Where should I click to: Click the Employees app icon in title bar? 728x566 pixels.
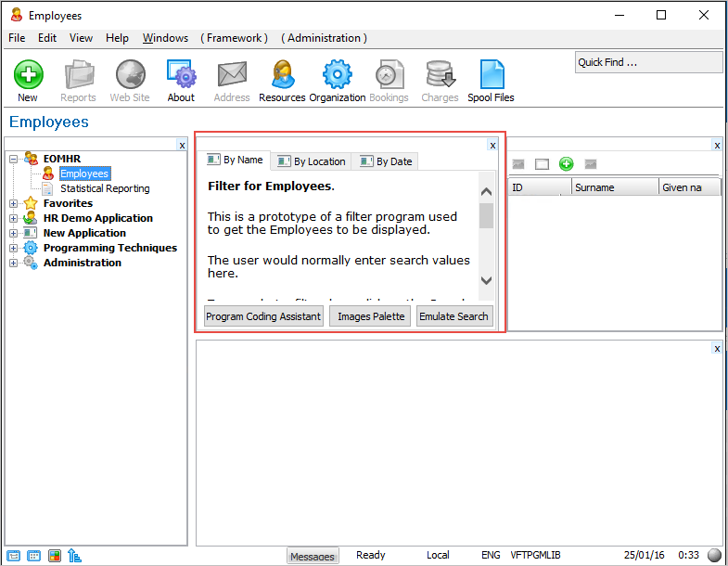(17, 15)
